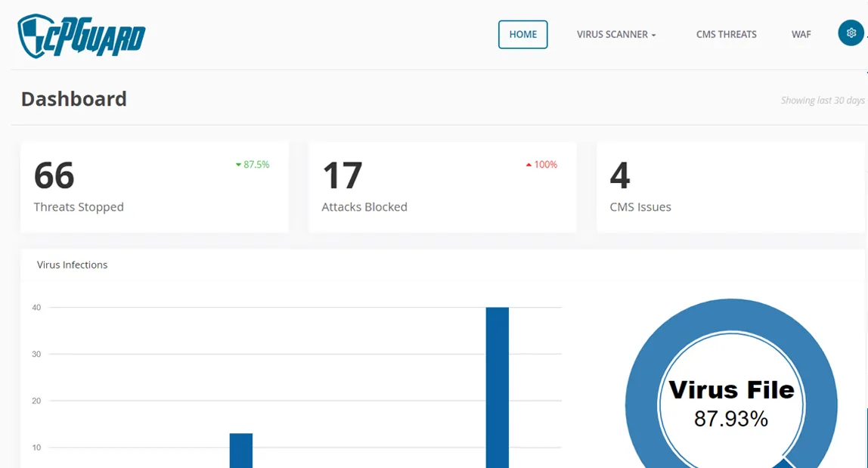This screenshot has width=868, height=468.
Task: Click the Dashboard heading
Action: point(73,99)
